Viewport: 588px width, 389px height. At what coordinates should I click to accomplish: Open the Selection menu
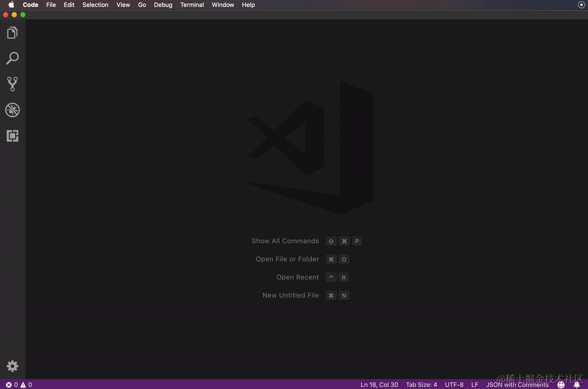pyautogui.click(x=95, y=4)
